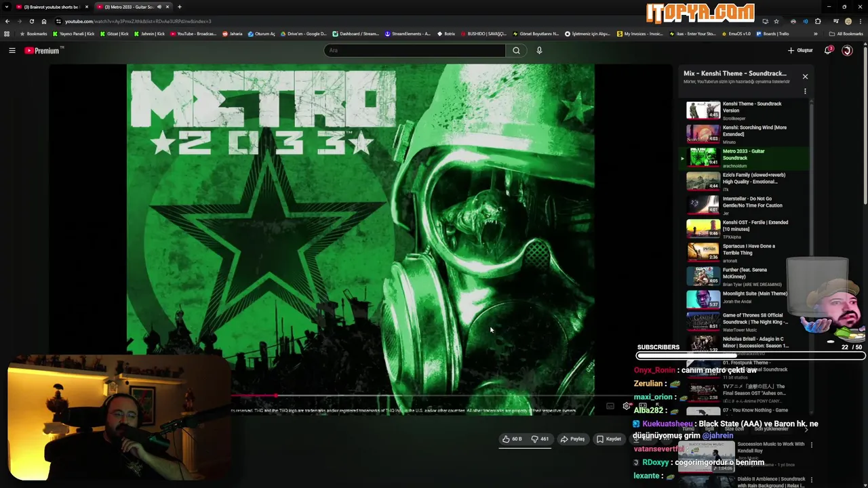This screenshot has height=488, width=868.
Task: Open Gözat | Kick bookmark
Action: point(114,34)
